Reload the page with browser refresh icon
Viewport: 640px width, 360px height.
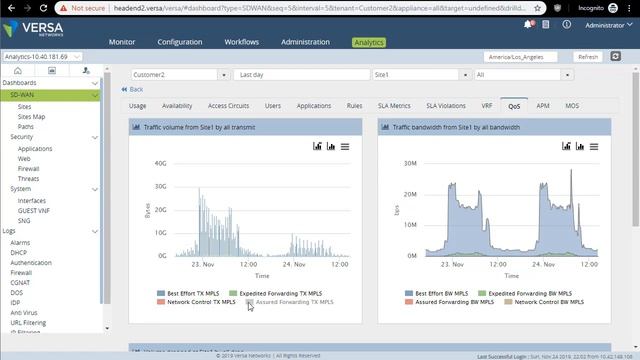43,8
